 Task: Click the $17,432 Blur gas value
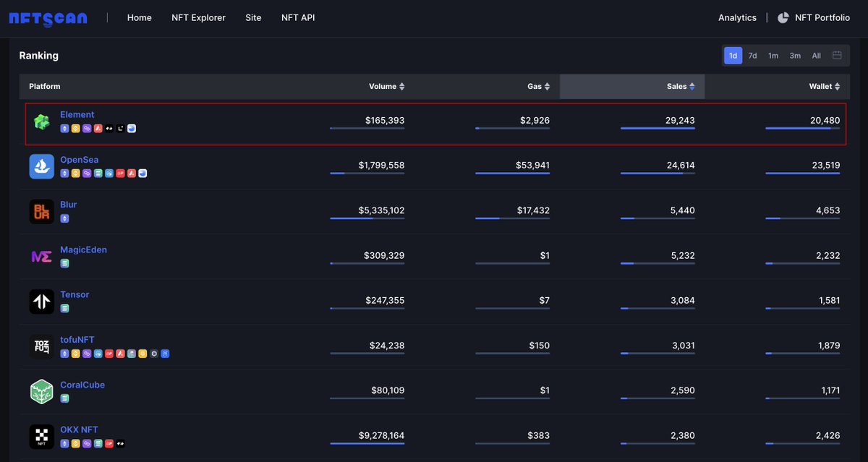[535, 210]
